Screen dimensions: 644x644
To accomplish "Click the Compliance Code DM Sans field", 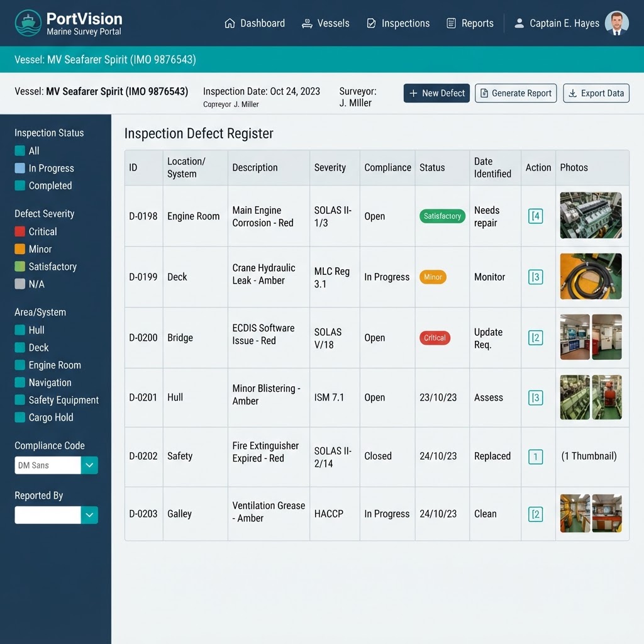I will pyautogui.click(x=48, y=465).
